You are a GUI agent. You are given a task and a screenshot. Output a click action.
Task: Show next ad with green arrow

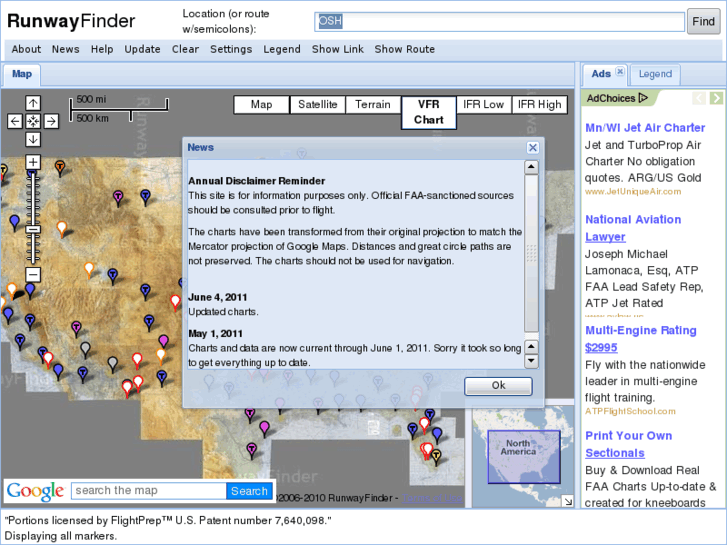[716, 98]
